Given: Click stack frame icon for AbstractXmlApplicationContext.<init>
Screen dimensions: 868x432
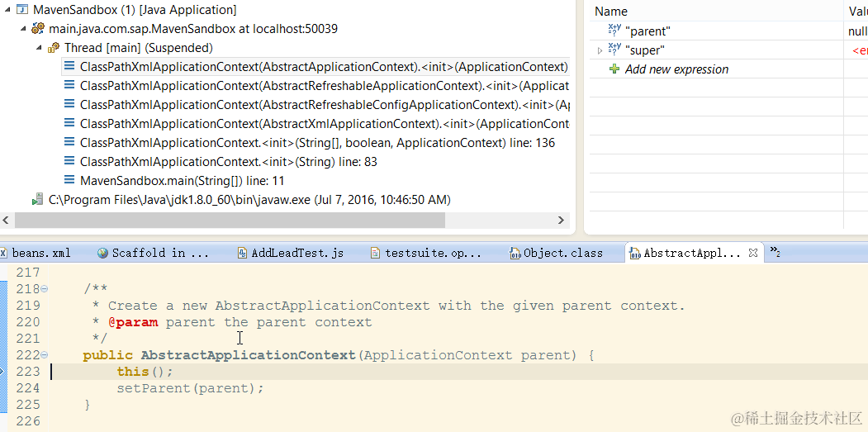Looking at the screenshot, I should tap(69, 123).
